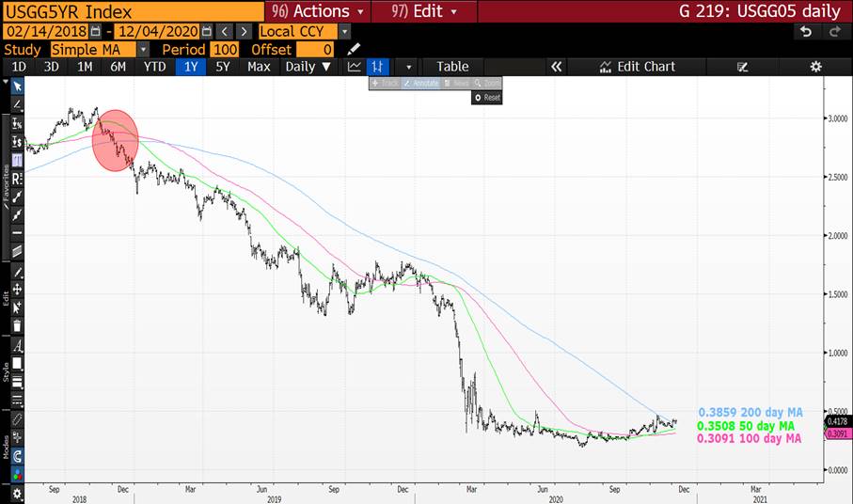Select the add-selection cursor tool

click(17, 307)
